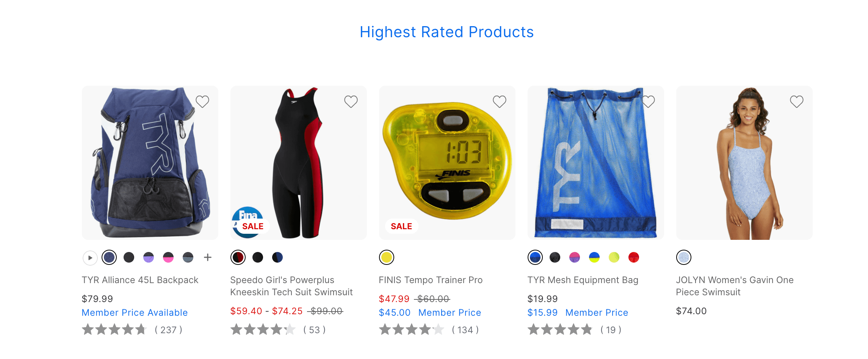
Task: Pick yellow swatch for FINIS Tempo Trainer
Action: point(387,257)
